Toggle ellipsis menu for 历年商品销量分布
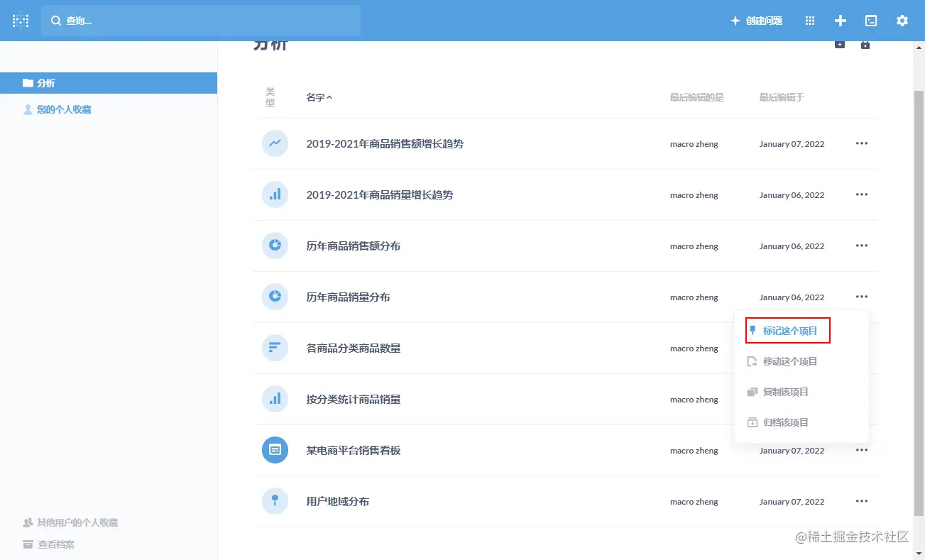 [862, 297]
